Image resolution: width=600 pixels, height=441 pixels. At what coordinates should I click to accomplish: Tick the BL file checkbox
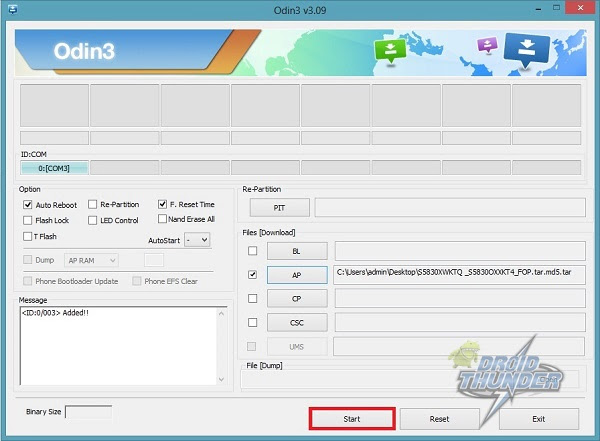253,251
